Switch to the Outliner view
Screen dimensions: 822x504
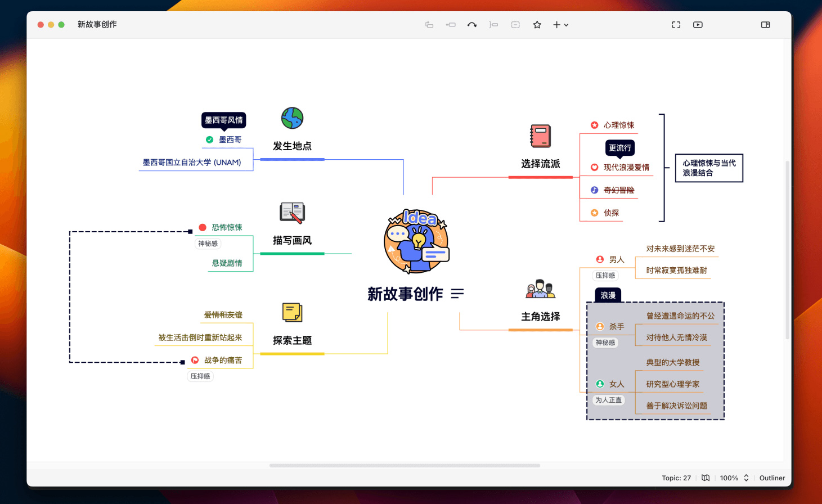(x=771, y=478)
